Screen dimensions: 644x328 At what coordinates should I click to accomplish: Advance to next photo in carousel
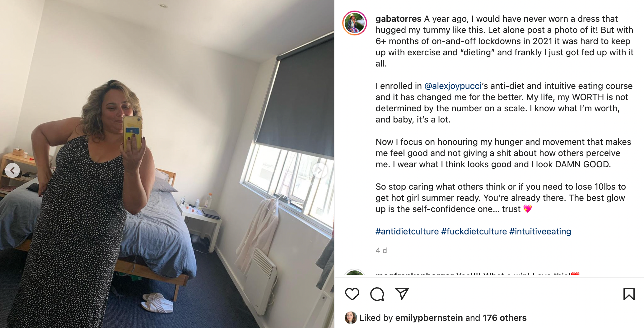tap(320, 170)
